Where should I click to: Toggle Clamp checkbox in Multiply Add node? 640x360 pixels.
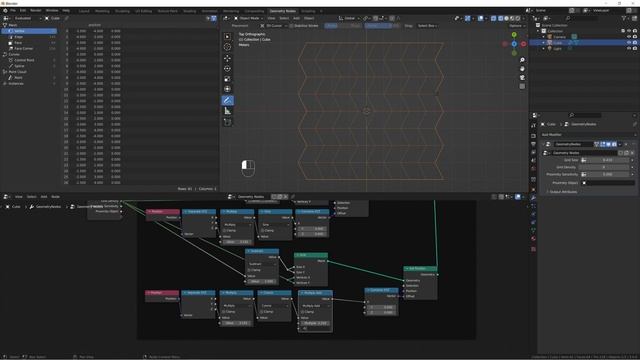click(x=302, y=312)
